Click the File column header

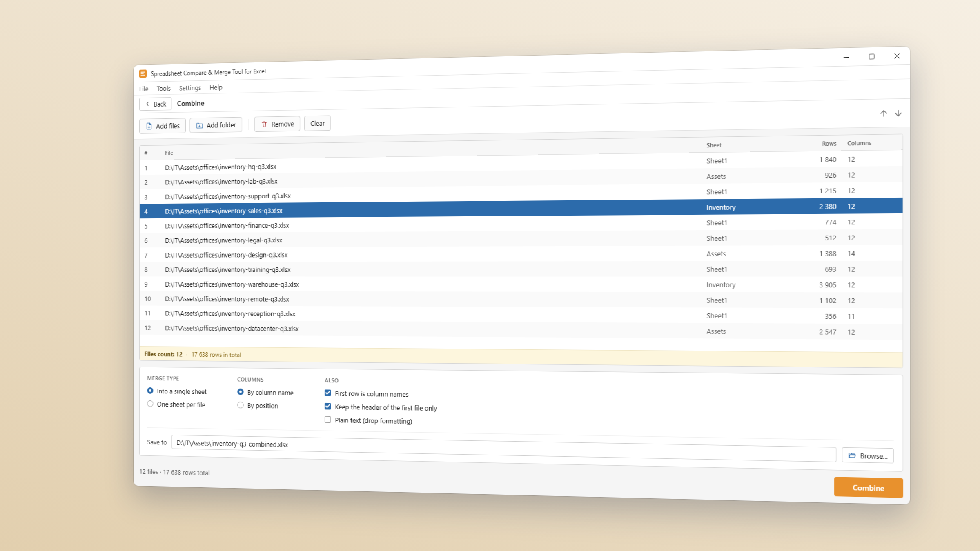click(169, 153)
